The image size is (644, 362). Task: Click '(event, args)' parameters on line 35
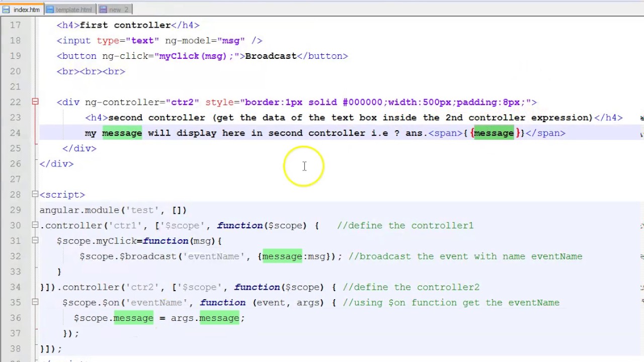[x=288, y=302]
